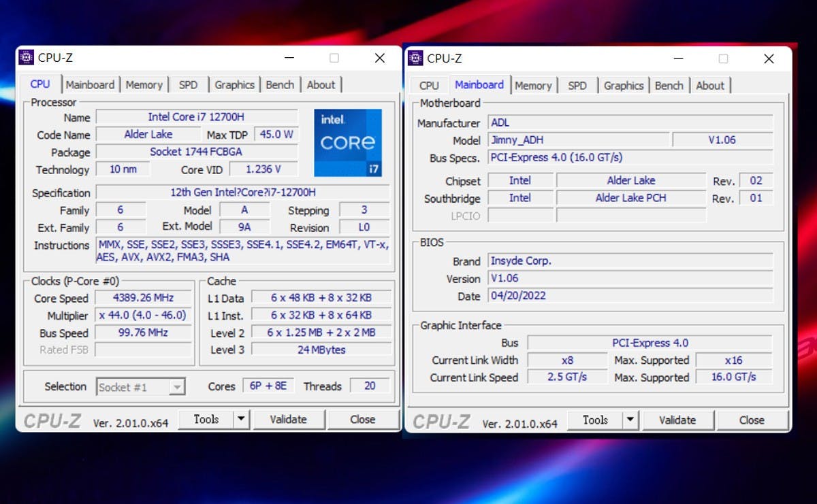Click the CPU-Z title icon in the right window

click(415, 58)
